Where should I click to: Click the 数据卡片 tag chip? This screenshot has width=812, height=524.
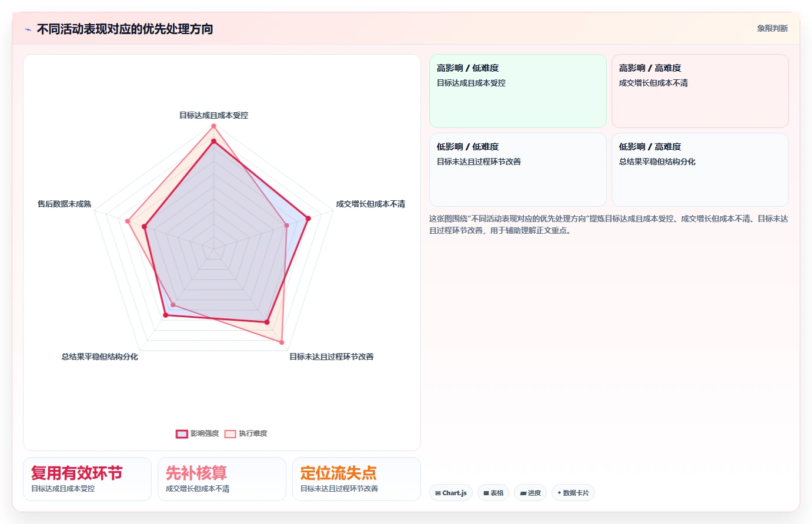click(573, 493)
